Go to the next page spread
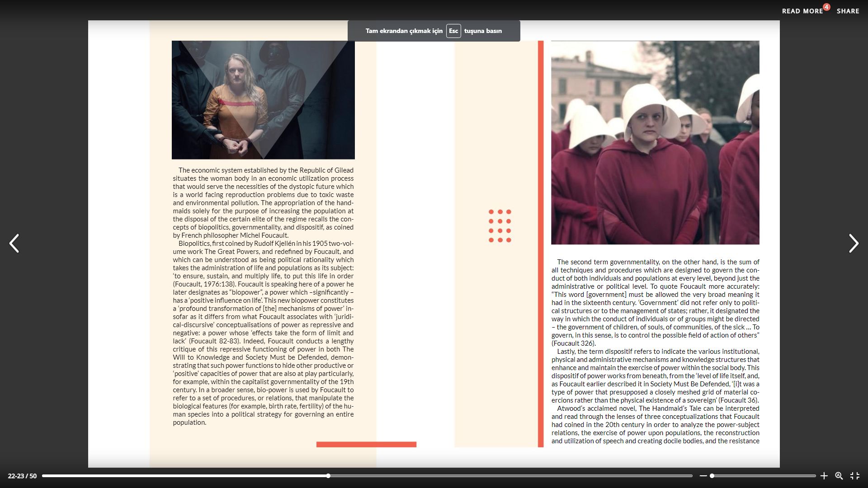The image size is (868, 488). (853, 244)
